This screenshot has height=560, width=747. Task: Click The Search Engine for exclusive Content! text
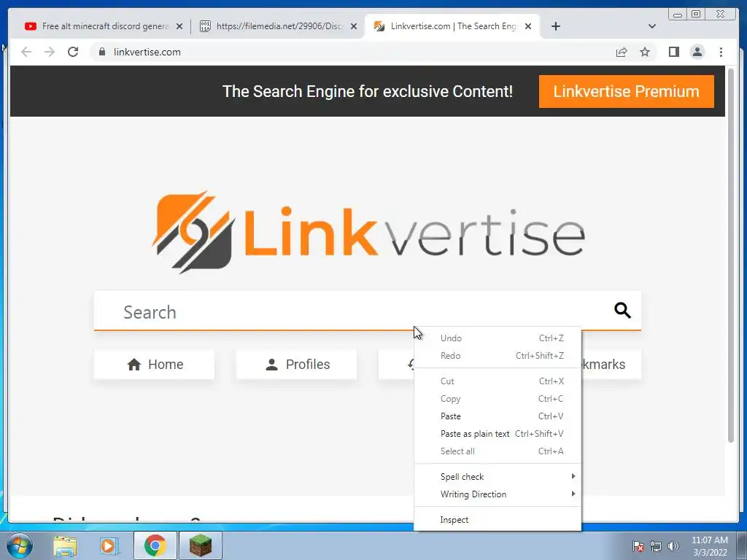368,91
